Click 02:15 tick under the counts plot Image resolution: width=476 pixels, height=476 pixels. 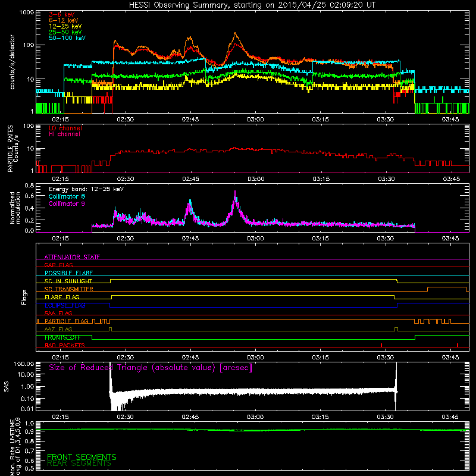pos(60,120)
